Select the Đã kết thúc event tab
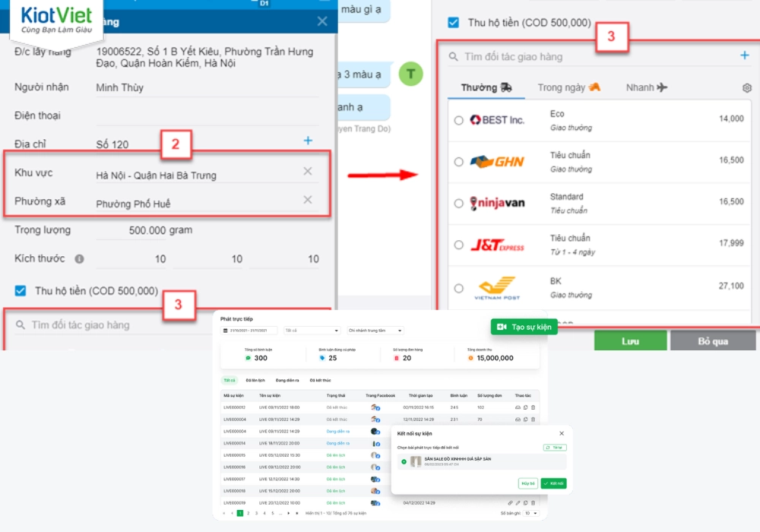The image size is (760, 532). point(320,380)
